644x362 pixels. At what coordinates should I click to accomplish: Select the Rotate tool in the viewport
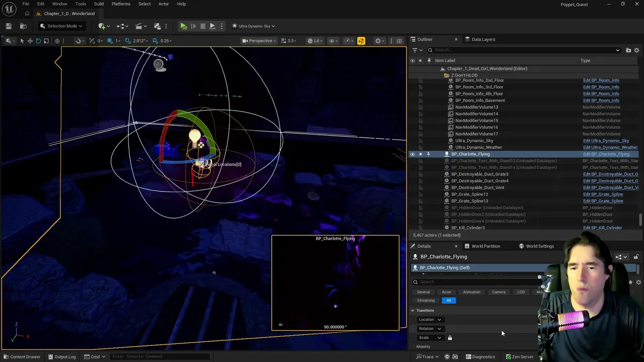[x=38, y=41]
